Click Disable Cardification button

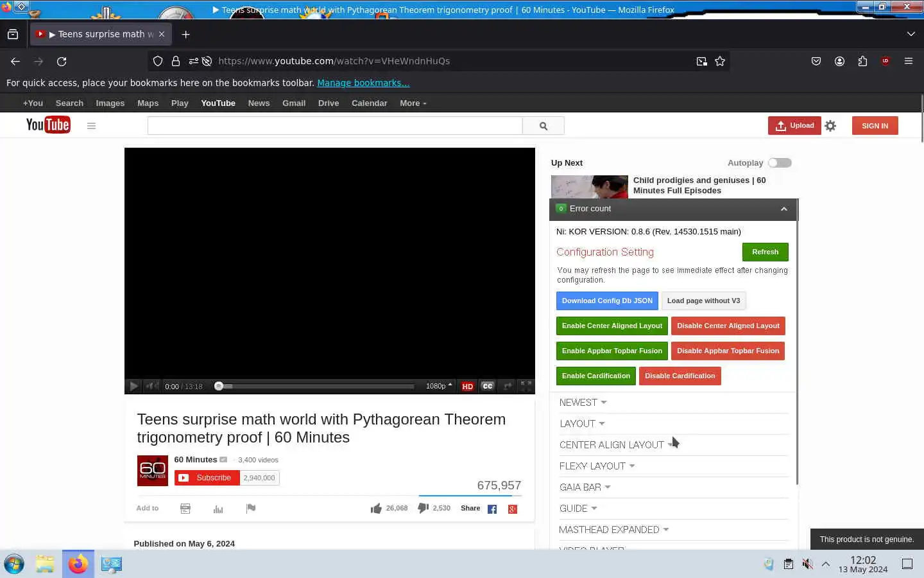[x=680, y=376]
